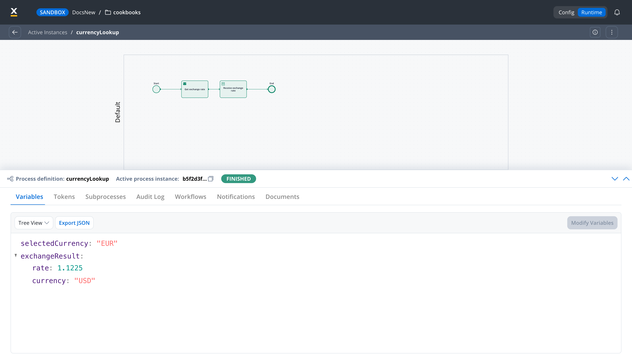This screenshot has width=632, height=364.
Task: Click the "EUR" value
Action: [107, 243]
